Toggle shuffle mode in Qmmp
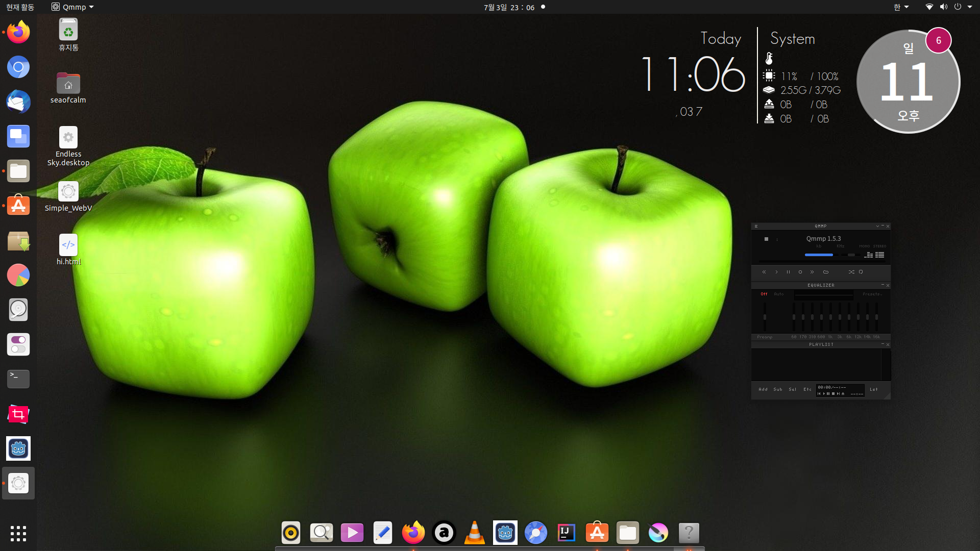This screenshot has height=551, width=980. coord(851,272)
